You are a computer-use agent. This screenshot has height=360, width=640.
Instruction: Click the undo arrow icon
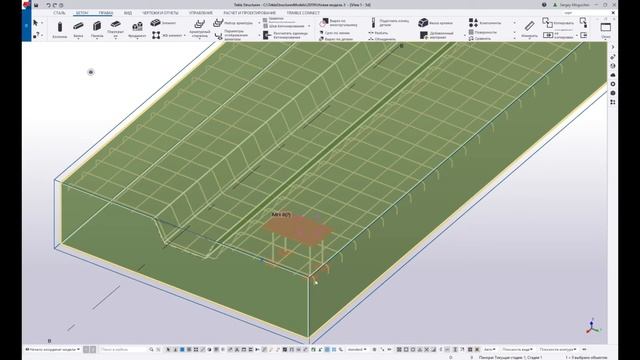pos(48,5)
